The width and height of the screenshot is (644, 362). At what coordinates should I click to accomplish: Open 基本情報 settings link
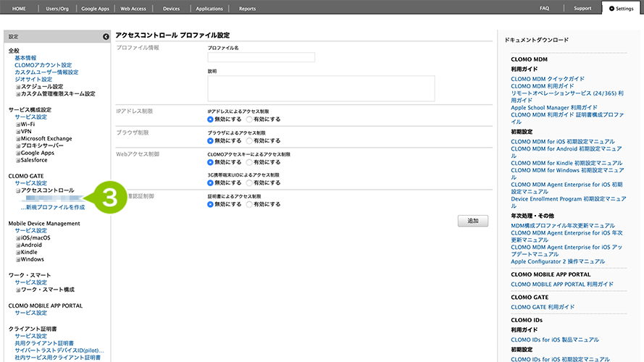[x=25, y=58]
